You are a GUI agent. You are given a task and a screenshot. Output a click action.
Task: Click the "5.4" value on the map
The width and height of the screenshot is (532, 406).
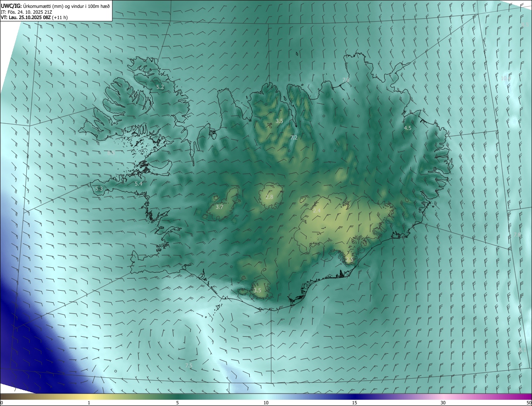tap(138, 183)
